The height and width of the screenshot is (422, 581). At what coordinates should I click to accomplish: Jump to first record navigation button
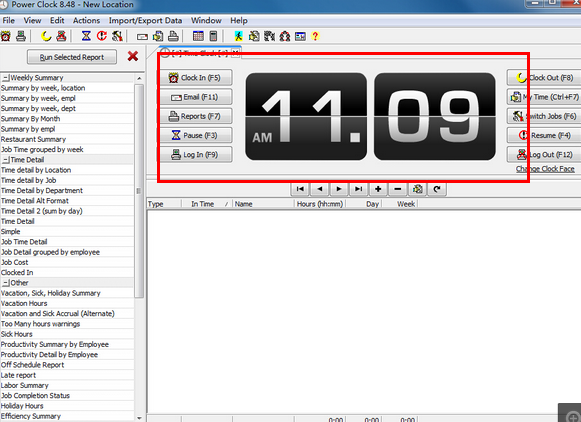[300, 189]
